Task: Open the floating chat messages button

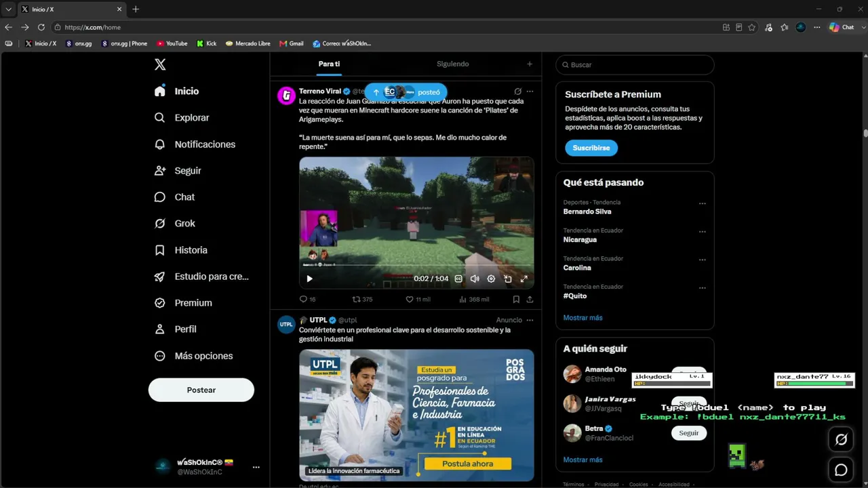Action: (842, 470)
